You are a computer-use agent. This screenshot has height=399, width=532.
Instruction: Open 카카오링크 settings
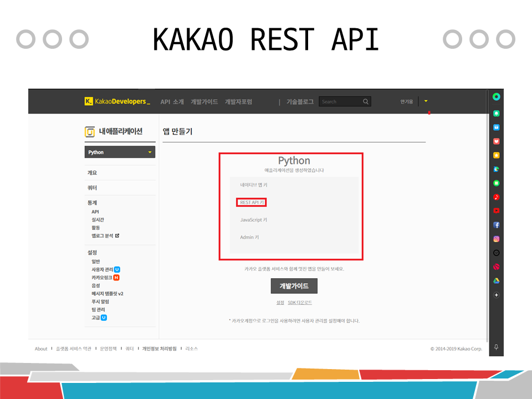(x=102, y=278)
